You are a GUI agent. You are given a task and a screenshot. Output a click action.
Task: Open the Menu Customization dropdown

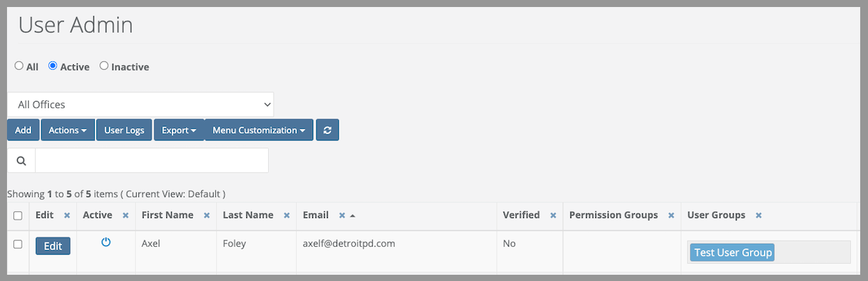point(259,130)
